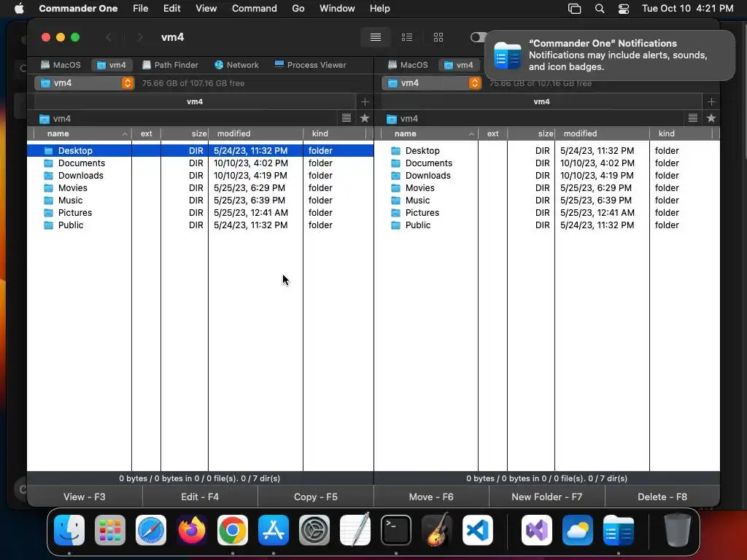Screen dimensions: 747x560
Task: Select Pictures folder in right panel
Action: pyautogui.click(x=547, y=212)
